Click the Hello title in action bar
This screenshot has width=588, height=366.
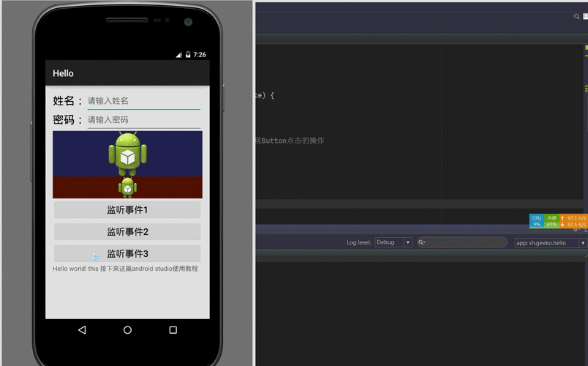point(63,73)
